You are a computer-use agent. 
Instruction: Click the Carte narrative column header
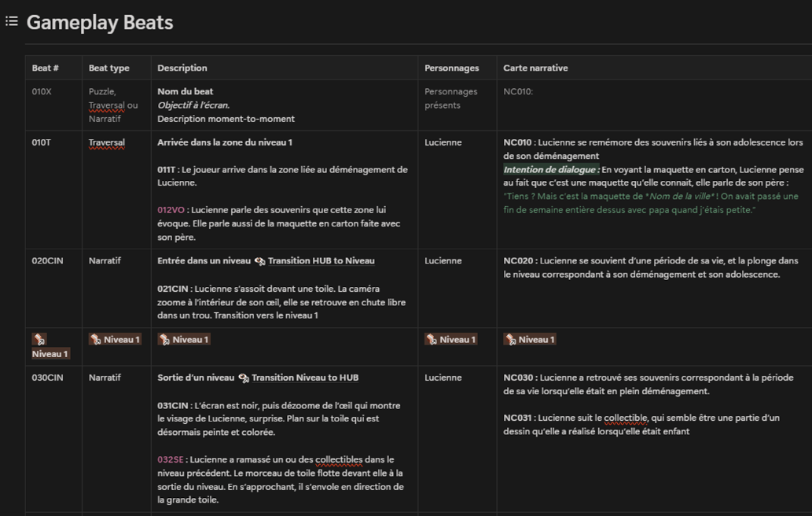[535, 68]
